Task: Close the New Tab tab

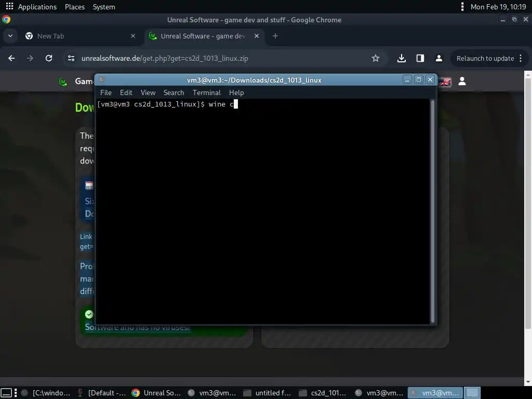Action: click(x=133, y=36)
